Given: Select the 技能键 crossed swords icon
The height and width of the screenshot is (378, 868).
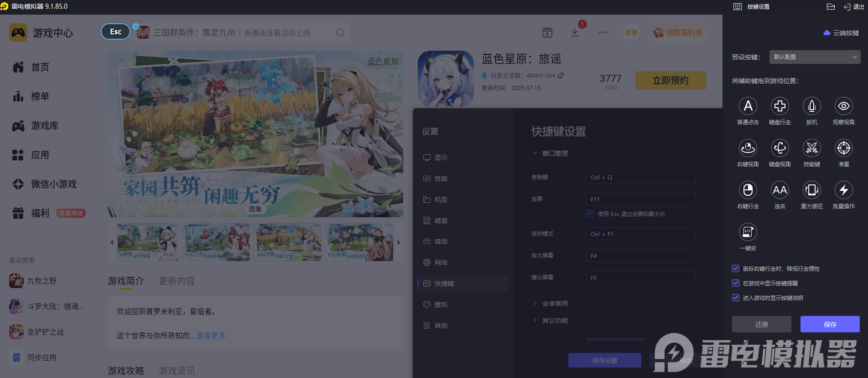Looking at the screenshot, I should click(812, 148).
